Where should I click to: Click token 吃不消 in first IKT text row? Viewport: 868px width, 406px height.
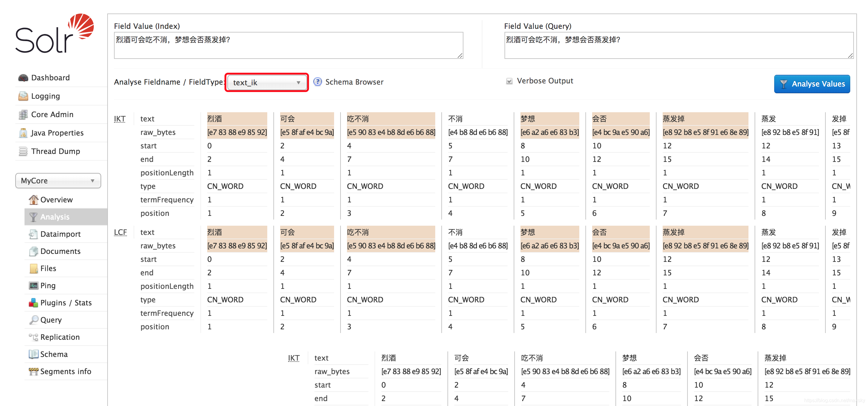357,119
